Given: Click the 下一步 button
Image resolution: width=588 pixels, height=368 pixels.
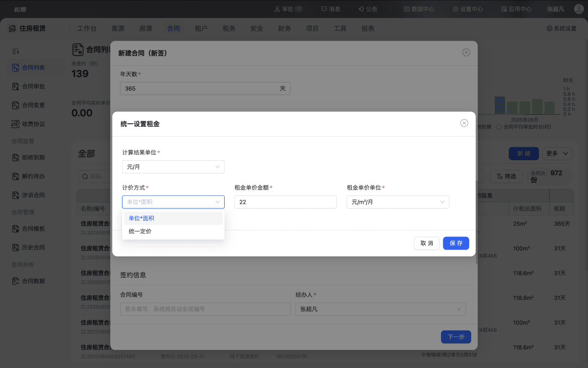Looking at the screenshot, I should pyautogui.click(x=456, y=337).
